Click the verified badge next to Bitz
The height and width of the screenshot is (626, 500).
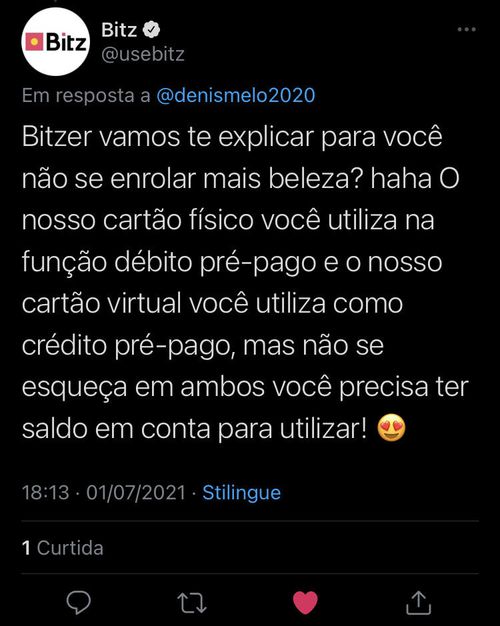(x=151, y=30)
